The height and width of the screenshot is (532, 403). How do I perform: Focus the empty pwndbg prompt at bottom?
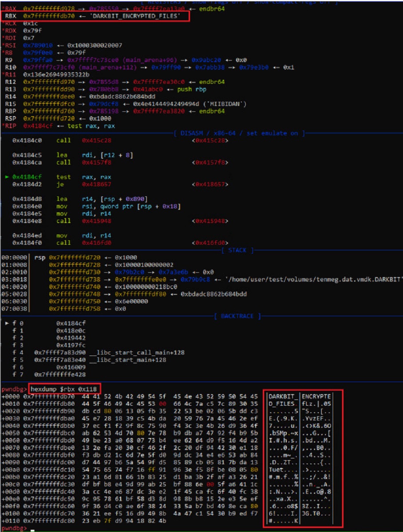[33, 529]
